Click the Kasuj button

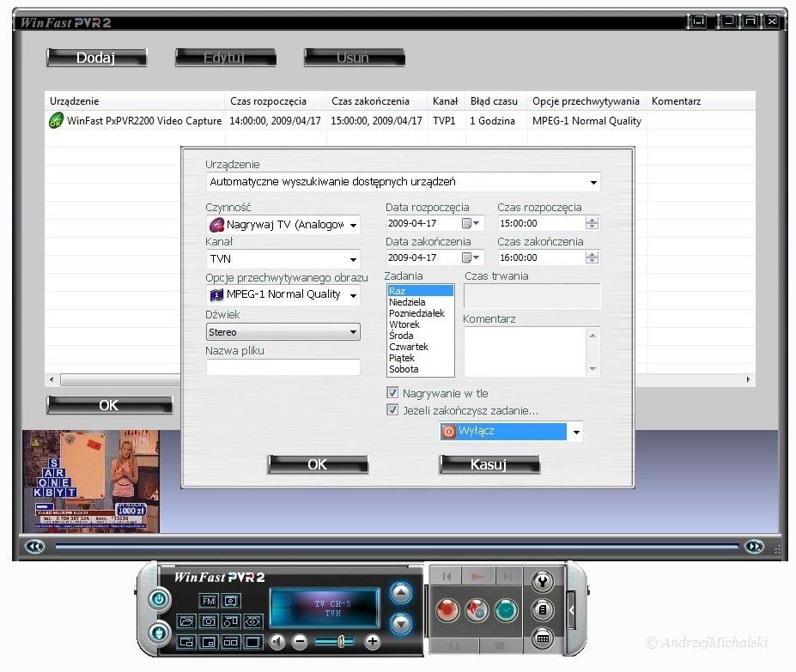tap(489, 464)
